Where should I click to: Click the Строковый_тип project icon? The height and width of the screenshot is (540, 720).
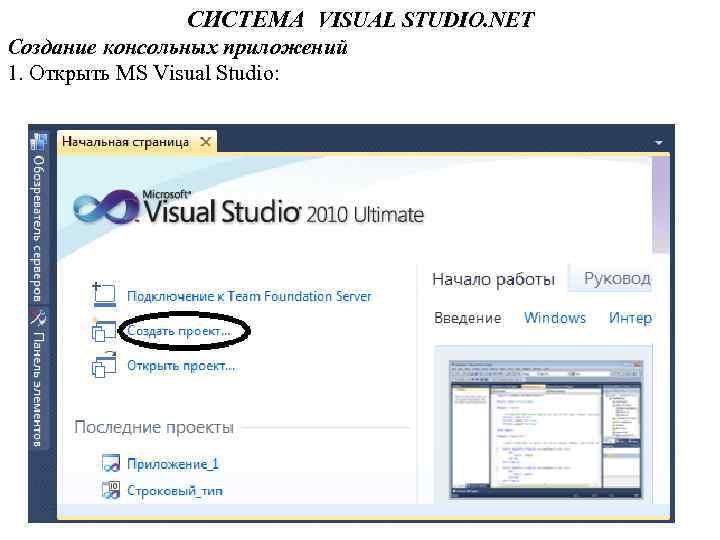tap(111, 490)
